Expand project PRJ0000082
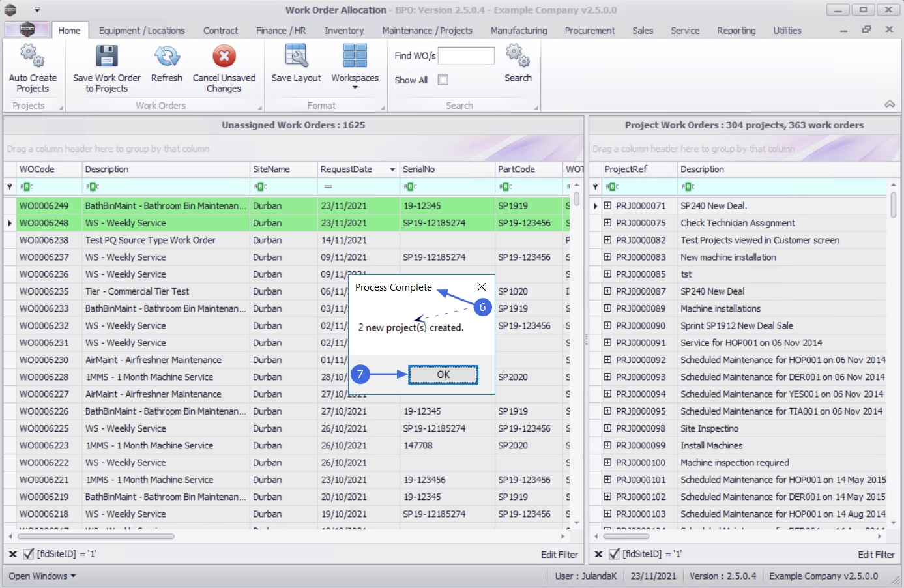Viewport: 904px width, 588px height. click(x=607, y=240)
